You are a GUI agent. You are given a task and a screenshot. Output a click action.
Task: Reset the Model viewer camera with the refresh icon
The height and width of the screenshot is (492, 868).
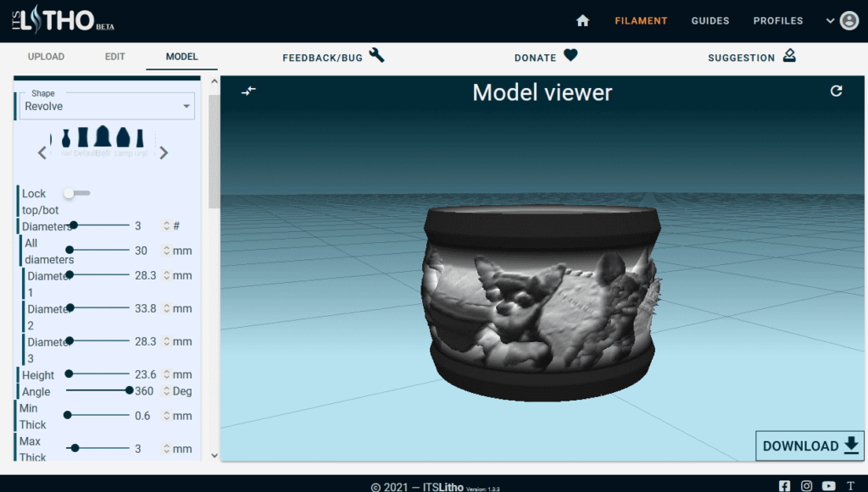click(x=837, y=91)
